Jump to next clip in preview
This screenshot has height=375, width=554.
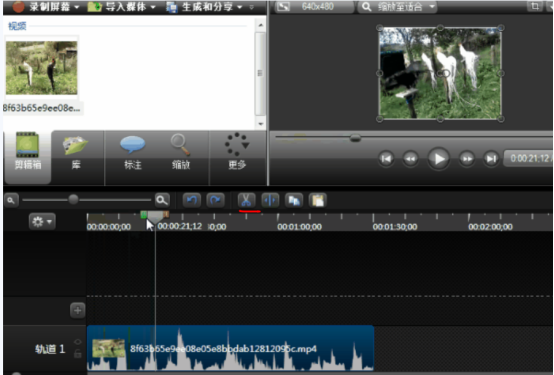tap(491, 159)
